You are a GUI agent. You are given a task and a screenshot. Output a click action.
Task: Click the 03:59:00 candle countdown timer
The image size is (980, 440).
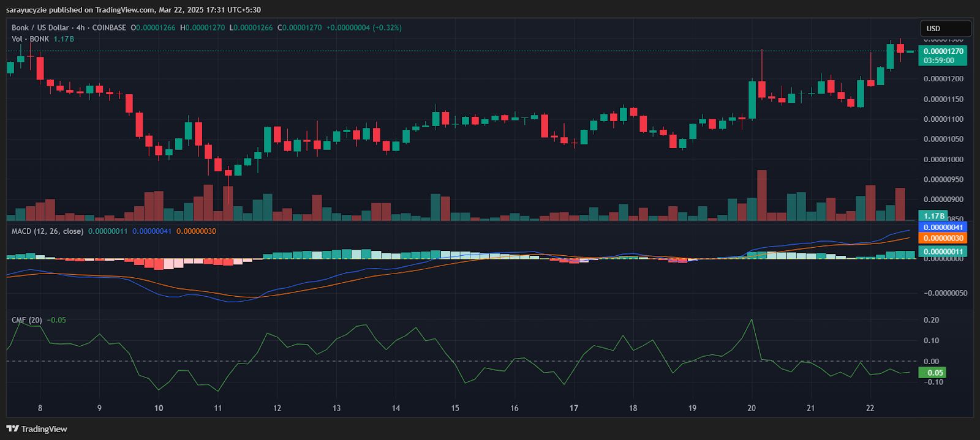[x=939, y=61]
